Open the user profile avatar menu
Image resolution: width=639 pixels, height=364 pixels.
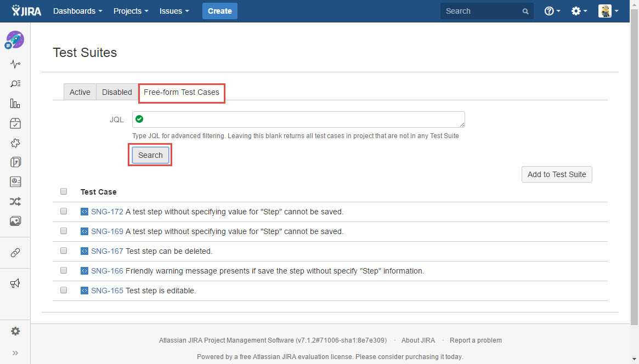(608, 11)
